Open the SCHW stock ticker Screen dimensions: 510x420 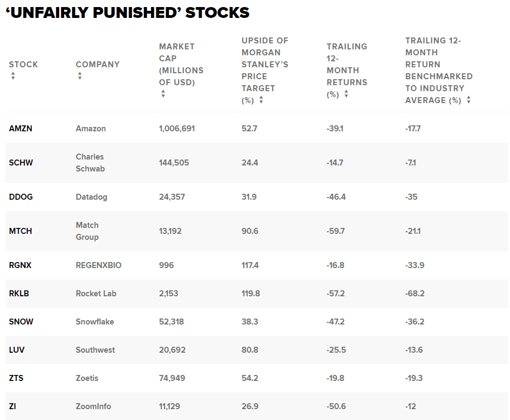(x=21, y=163)
